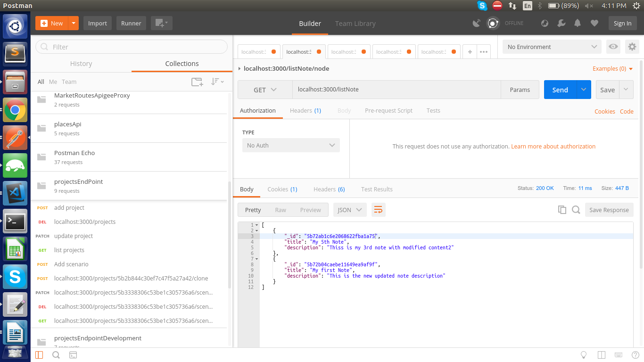Open placesApi collection

pyautogui.click(x=129, y=128)
